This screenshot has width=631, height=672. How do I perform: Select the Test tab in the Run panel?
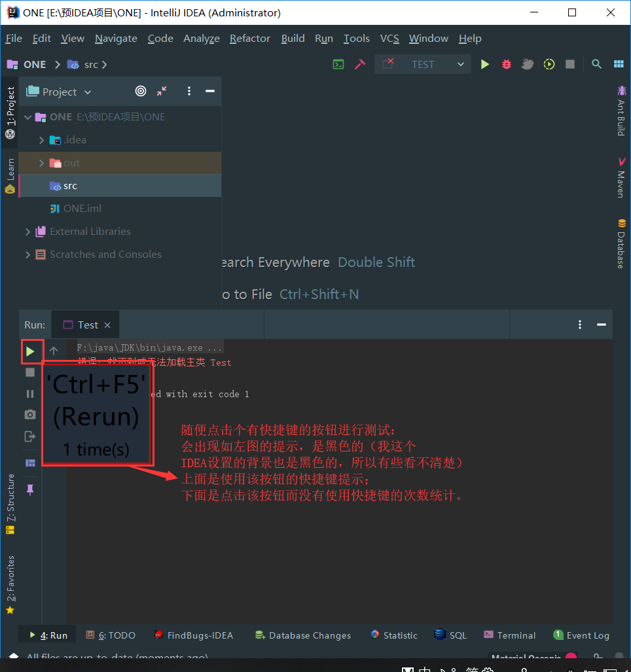[x=85, y=325]
